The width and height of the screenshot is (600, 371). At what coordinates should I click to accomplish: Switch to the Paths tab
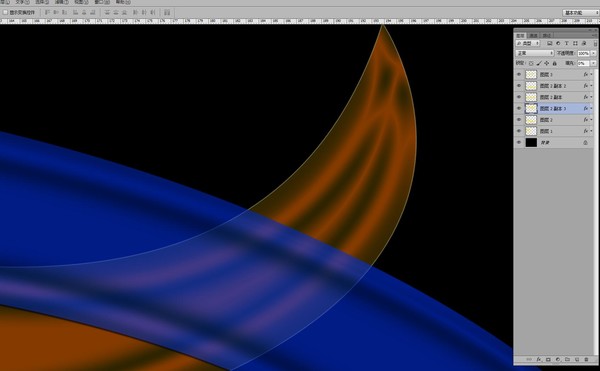pyautogui.click(x=546, y=35)
